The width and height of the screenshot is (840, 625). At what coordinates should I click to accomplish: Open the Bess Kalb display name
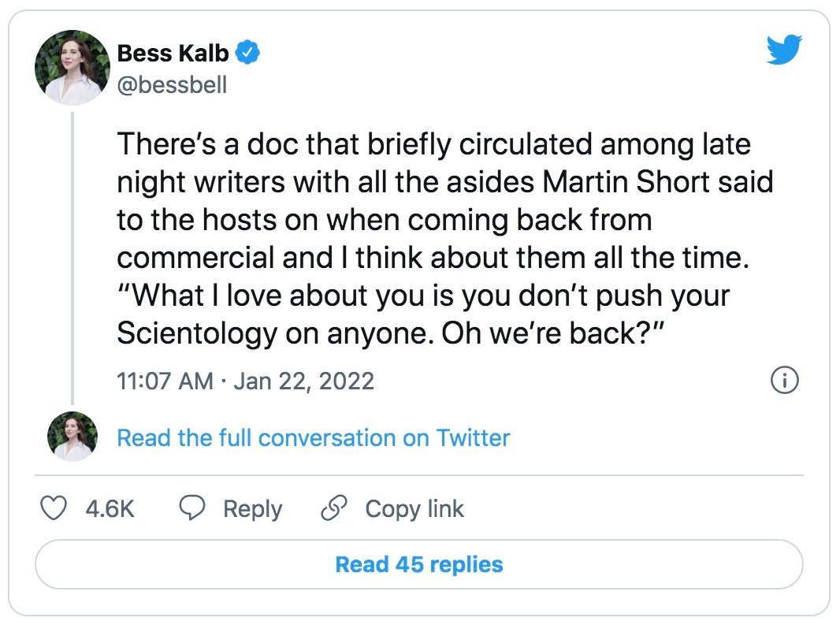pyautogui.click(x=173, y=54)
